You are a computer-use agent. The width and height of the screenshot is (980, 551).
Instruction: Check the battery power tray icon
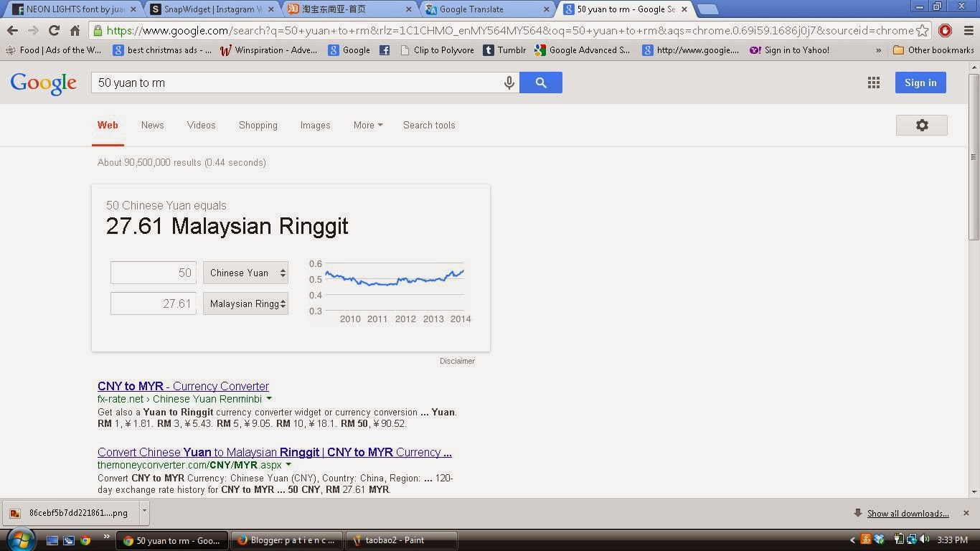[897, 540]
